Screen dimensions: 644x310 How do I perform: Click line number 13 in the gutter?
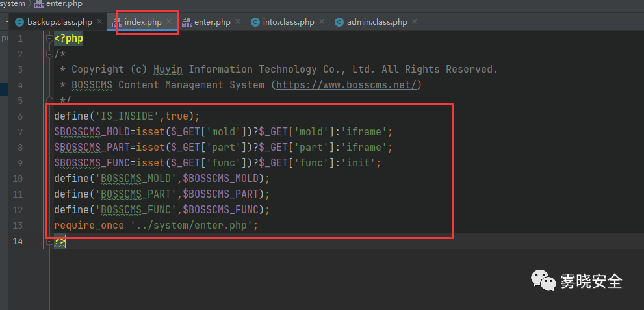(18, 226)
